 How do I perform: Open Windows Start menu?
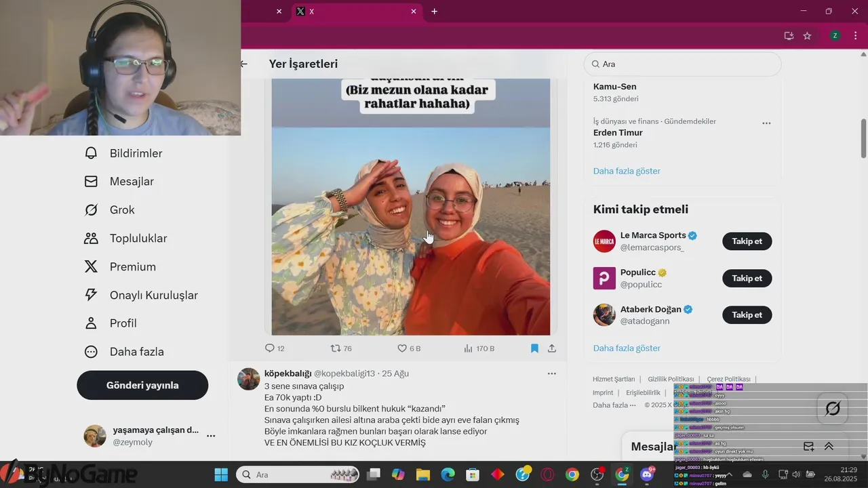221,474
